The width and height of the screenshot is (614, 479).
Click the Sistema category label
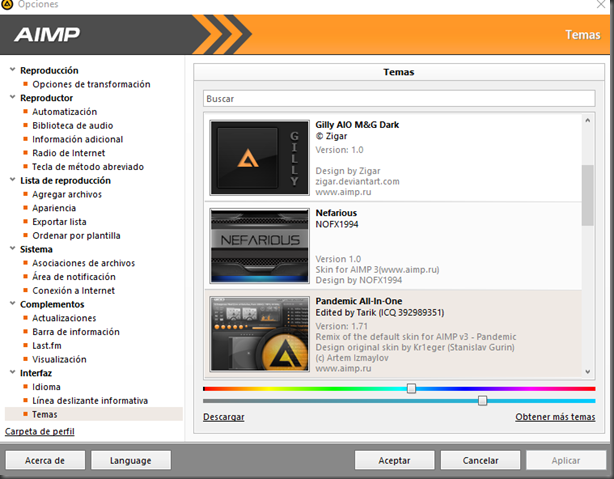pyautogui.click(x=36, y=249)
